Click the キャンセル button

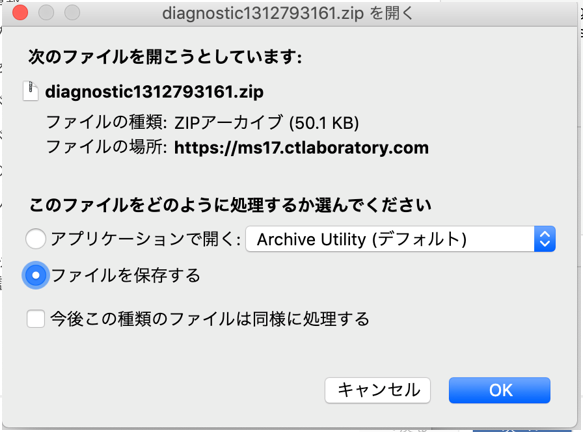point(378,390)
